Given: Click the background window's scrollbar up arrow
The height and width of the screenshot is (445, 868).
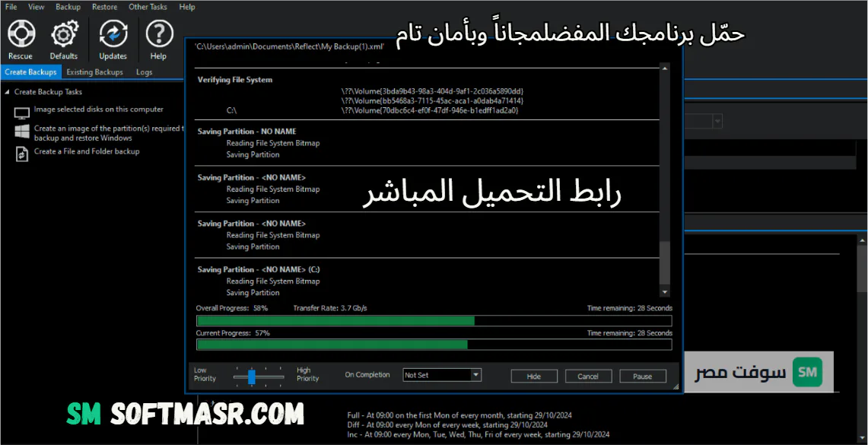Looking at the screenshot, I should pyautogui.click(x=863, y=239).
